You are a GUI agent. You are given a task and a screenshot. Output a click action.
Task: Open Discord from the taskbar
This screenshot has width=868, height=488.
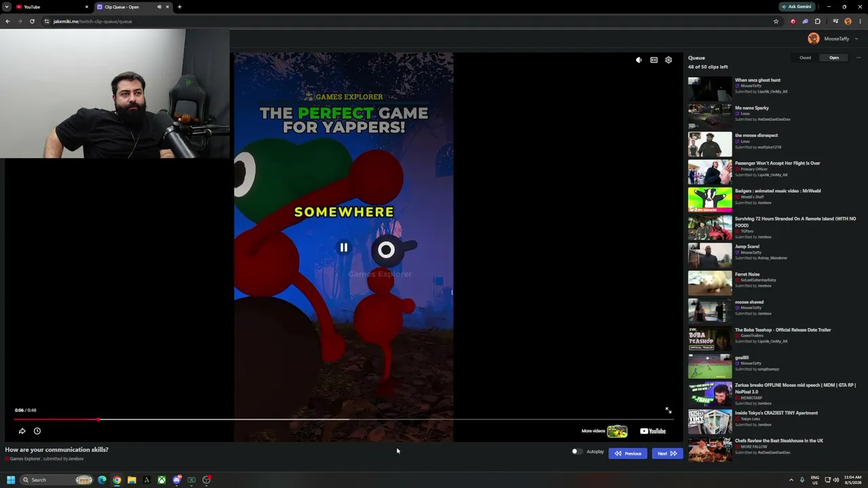176,480
